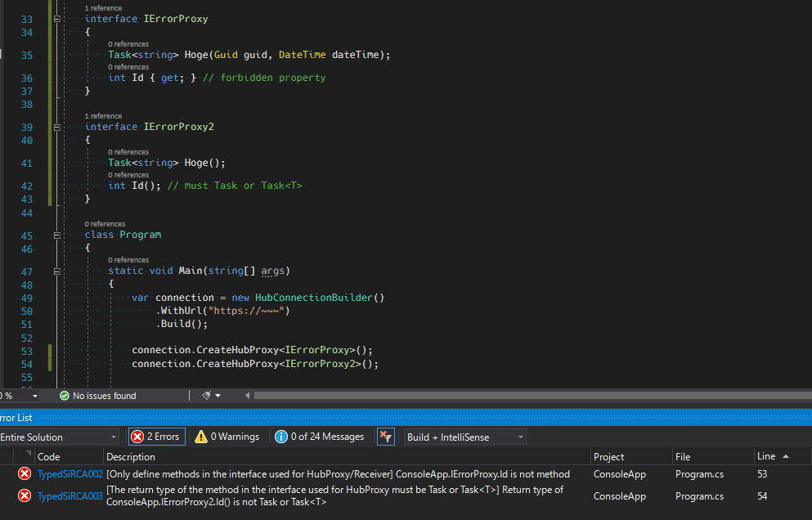Open the 'Build + IntelliSense' dropdown

click(x=464, y=437)
